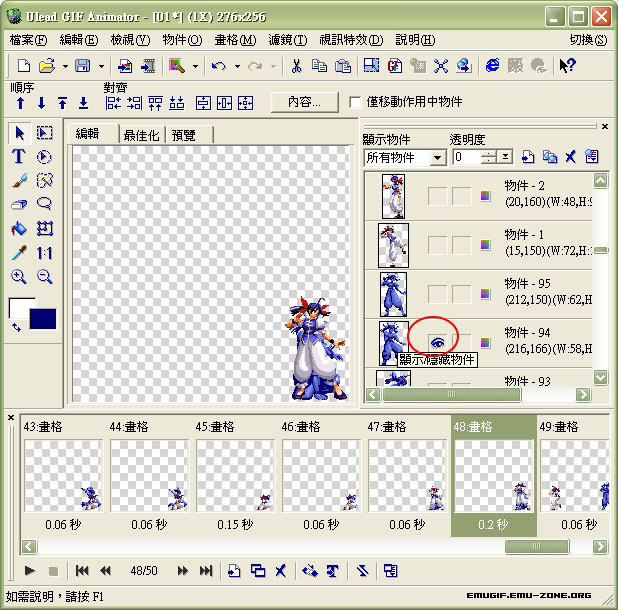618x610 pixels.
Task: Select the paint bucket fill tool
Action: point(19,229)
